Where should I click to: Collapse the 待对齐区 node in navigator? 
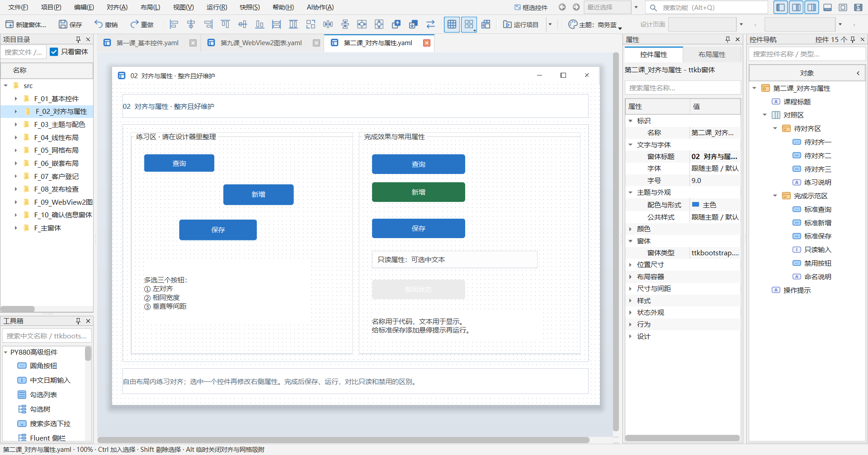pos(775,128)
